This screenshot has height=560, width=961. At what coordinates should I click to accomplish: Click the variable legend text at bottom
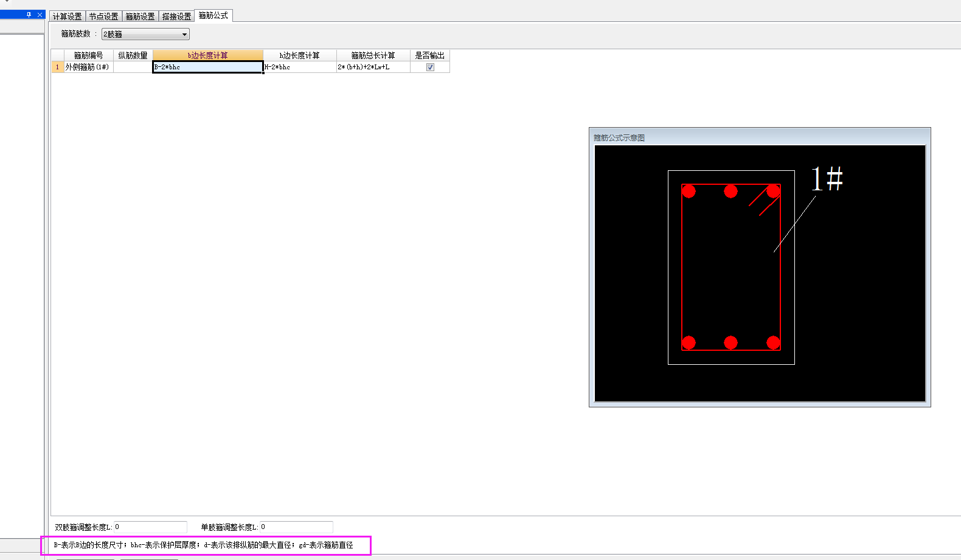point(203,545)
